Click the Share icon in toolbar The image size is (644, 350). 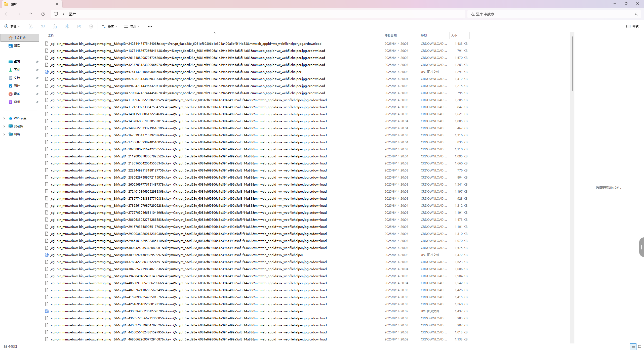pyautogui.click(x=79, y=26)
